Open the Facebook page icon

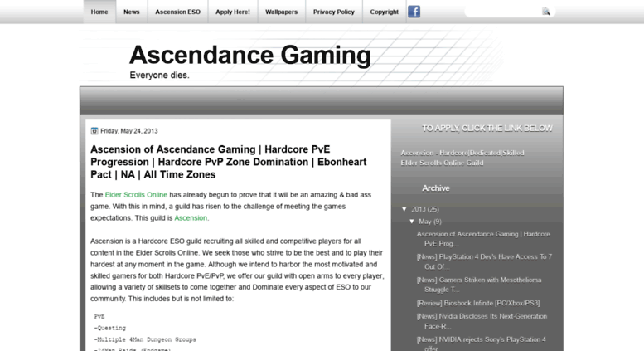(414, 12)
